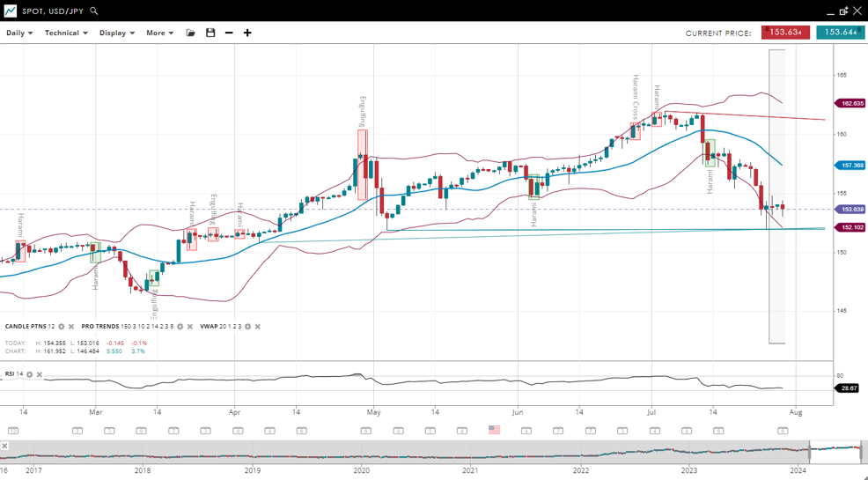Viewport: 868px width, 480px height.
Task: Click the US flag event marker on timeline
Action: click(x=494, y=430)
